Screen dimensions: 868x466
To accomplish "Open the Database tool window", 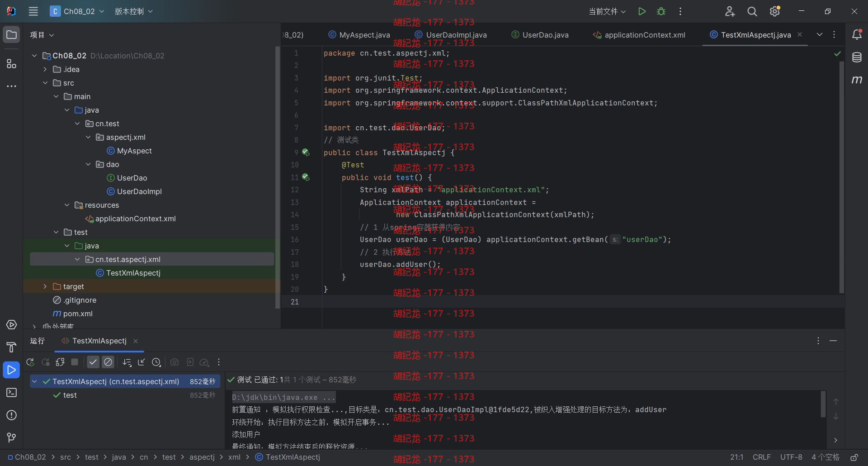I will pos(857,57).
